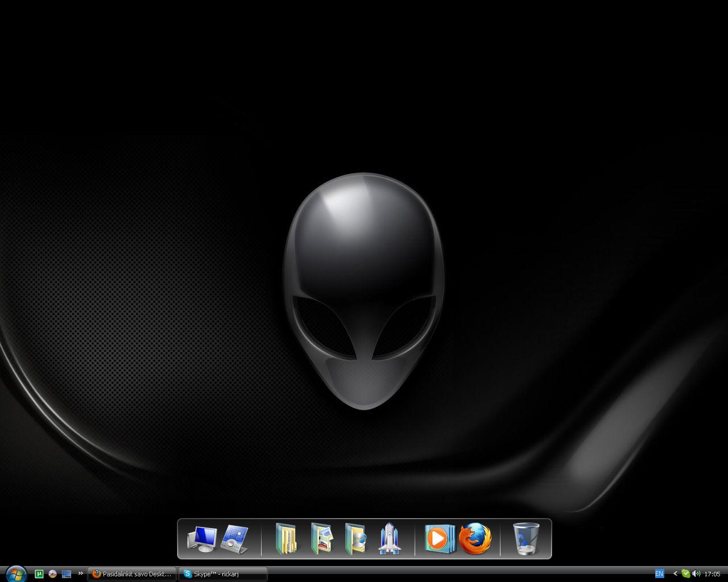Open the EN language bar selector
This screenshot has width=728, height=582.
click(x=659, y=574)
